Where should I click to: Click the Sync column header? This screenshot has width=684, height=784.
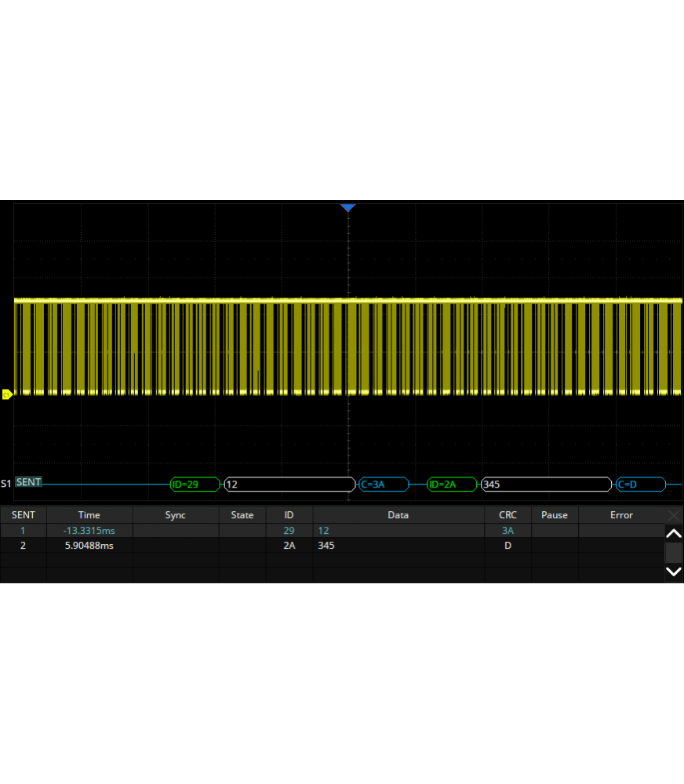click(176, 515)
